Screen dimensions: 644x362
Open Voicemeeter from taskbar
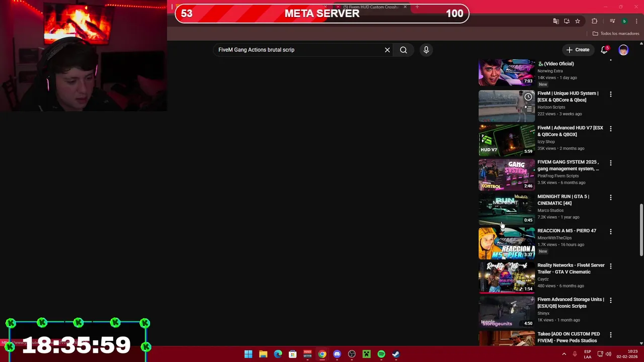(x=307, y=354)
